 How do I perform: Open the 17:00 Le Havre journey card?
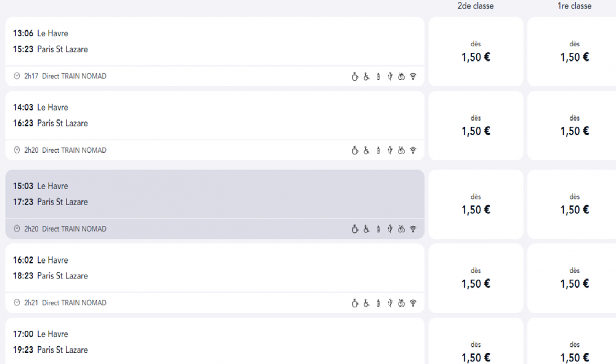tap(215, 341)
